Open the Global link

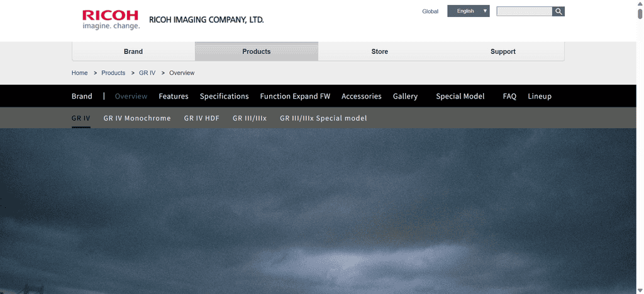(430, 11)
